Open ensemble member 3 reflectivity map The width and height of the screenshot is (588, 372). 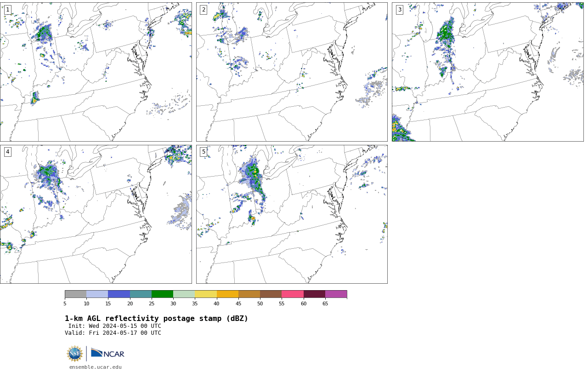point(487,72)
